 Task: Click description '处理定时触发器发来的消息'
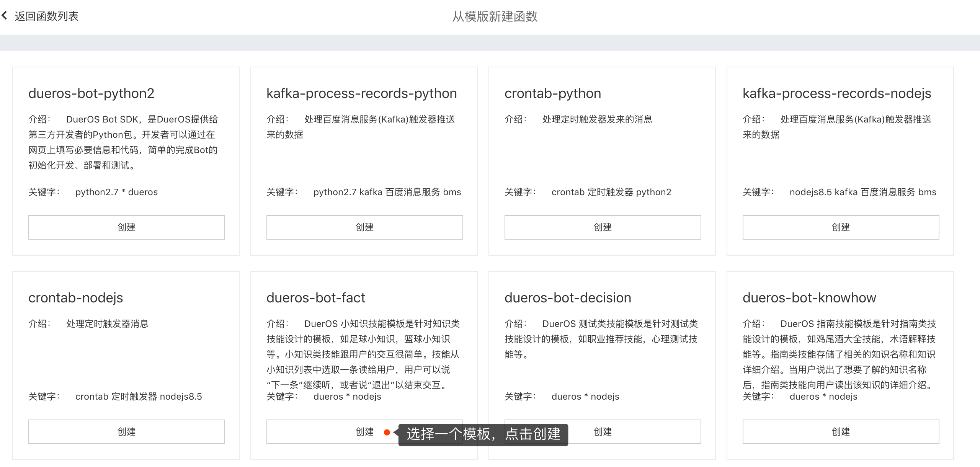pyautogui.click(x=597, y=119)
